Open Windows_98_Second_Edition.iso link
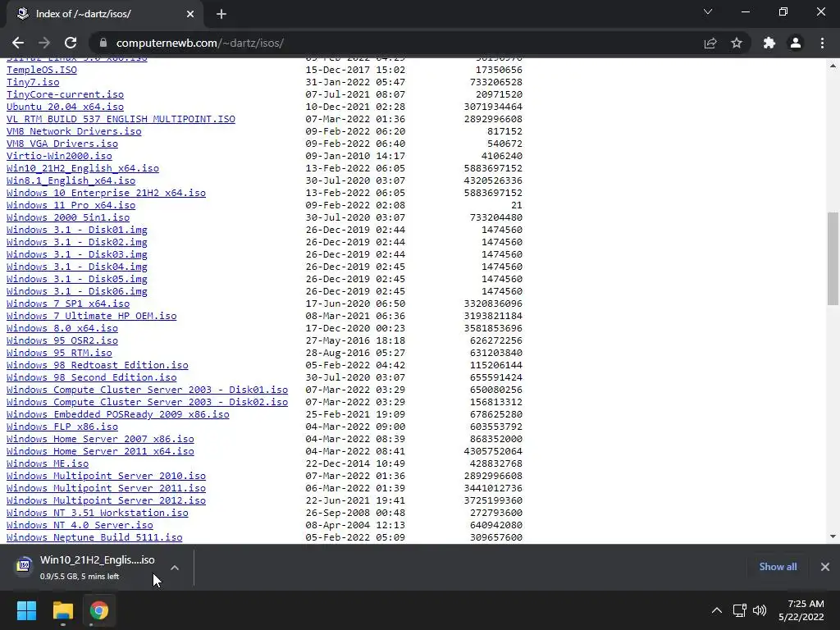The width and height of the screenshot is (840, 630). pyautogui.click(x=92, y=377)
